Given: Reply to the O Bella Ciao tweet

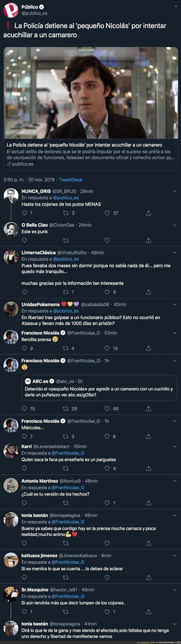Looking at the screenshot, I should (24, 240).
